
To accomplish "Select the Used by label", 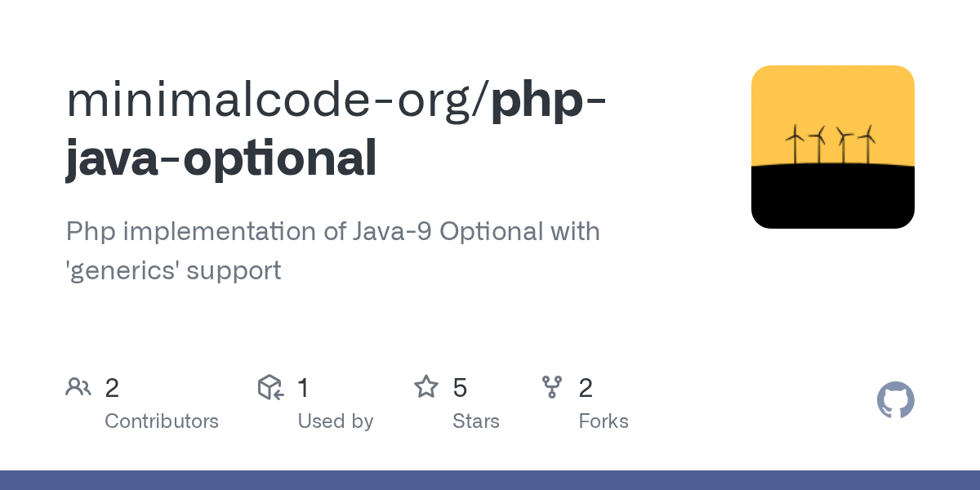I will pos(336,421).
